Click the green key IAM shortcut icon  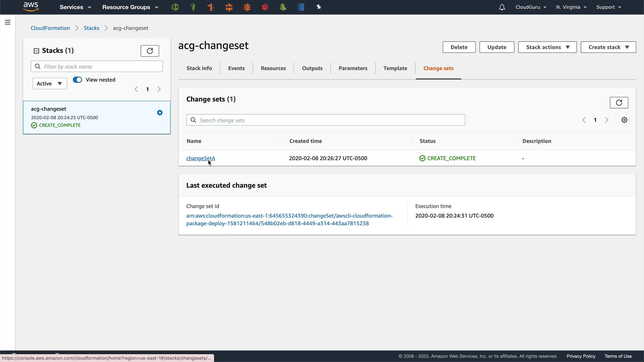click(x=193, y=7)
